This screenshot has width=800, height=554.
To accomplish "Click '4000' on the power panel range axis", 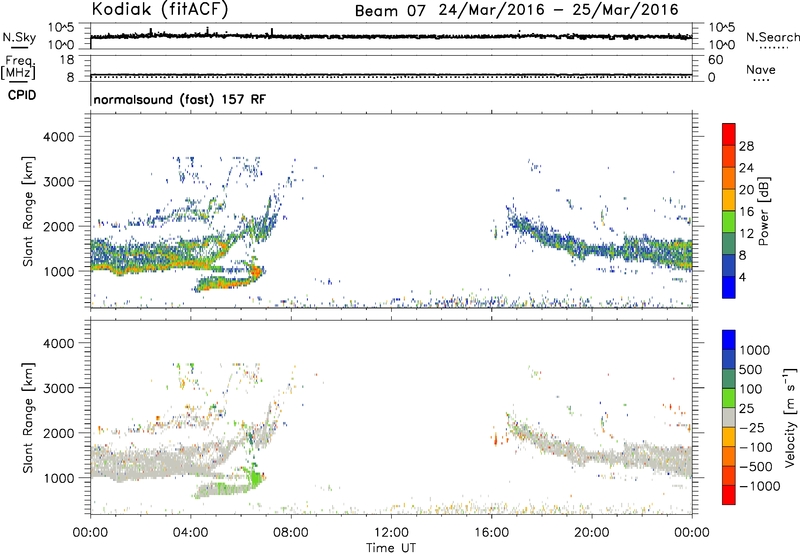I will pyautogui.click(x=58, y=137).
